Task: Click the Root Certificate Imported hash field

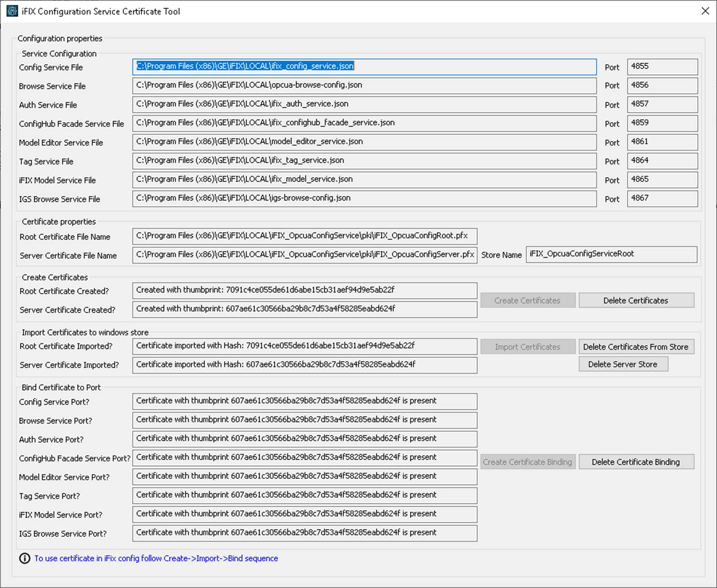Action: (x=305, y=346)
